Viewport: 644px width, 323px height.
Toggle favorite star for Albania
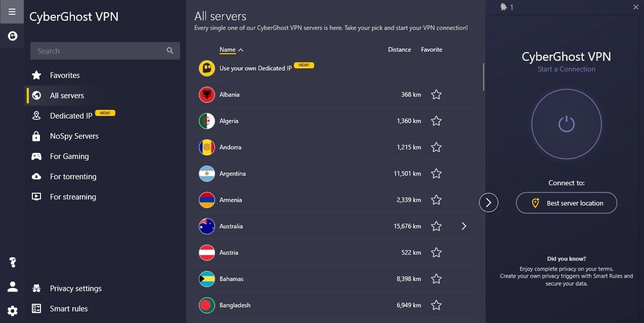(436, 95)
